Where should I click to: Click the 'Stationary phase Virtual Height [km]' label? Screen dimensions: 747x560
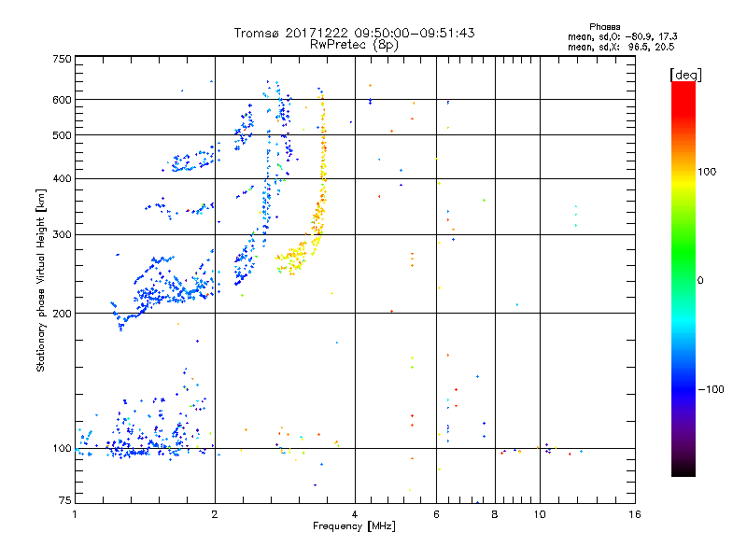(40, 280)
